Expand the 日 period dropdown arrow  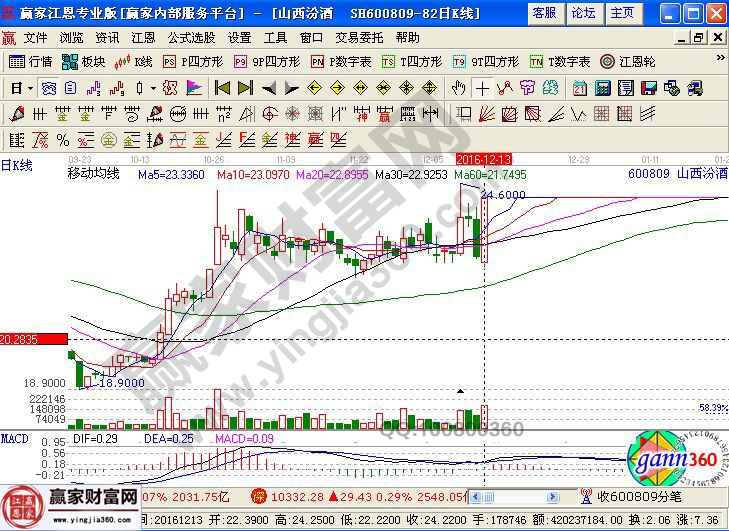click(30, 87)
